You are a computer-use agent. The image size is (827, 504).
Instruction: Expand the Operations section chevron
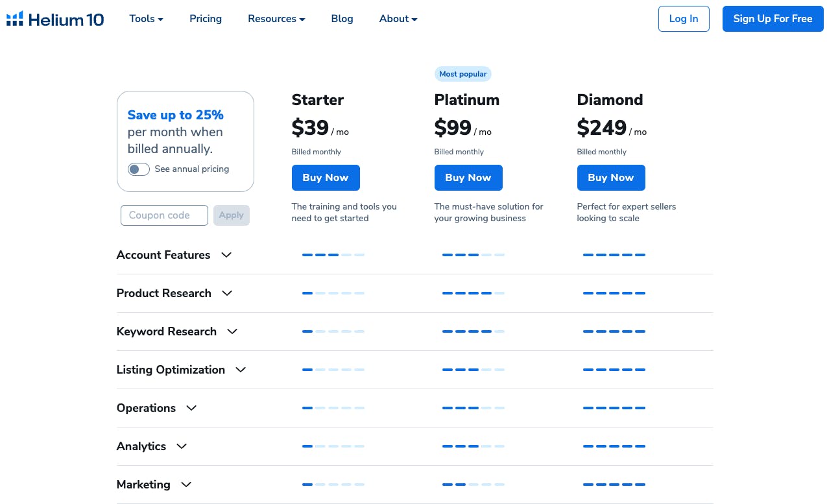(191, 408)
